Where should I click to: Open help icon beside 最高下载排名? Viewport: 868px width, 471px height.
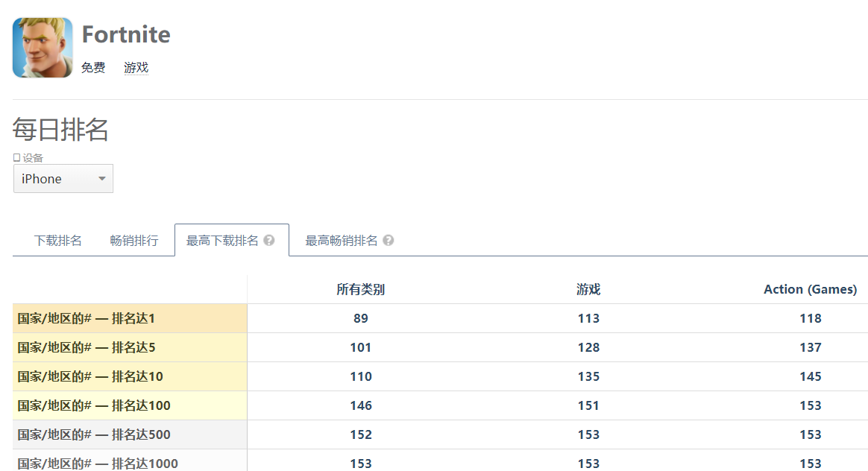pos(269,240)
